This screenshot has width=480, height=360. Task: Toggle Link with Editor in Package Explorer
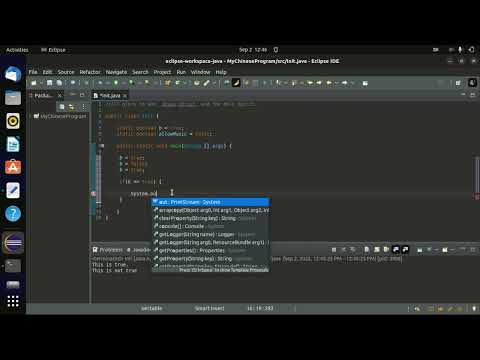pyautogui.click(x=71, y=107)
